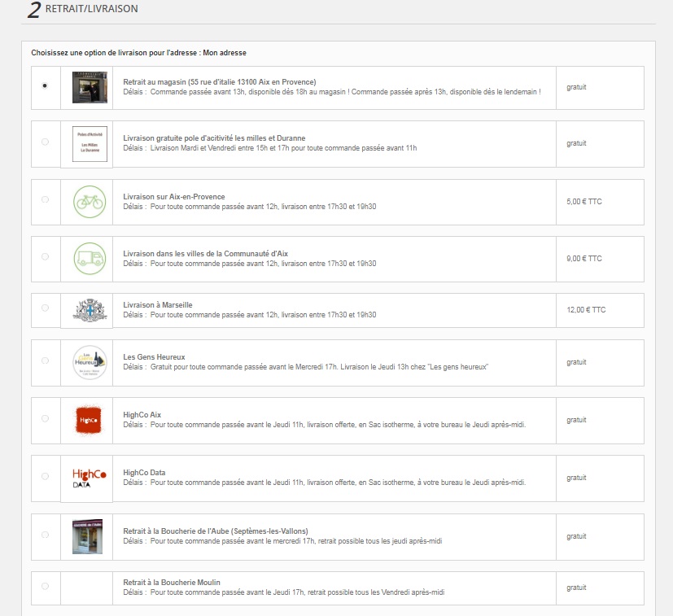Choose Livraison gratuite pole d'activité radio option
The image size is (673, 616).
[x=45, y=142]
